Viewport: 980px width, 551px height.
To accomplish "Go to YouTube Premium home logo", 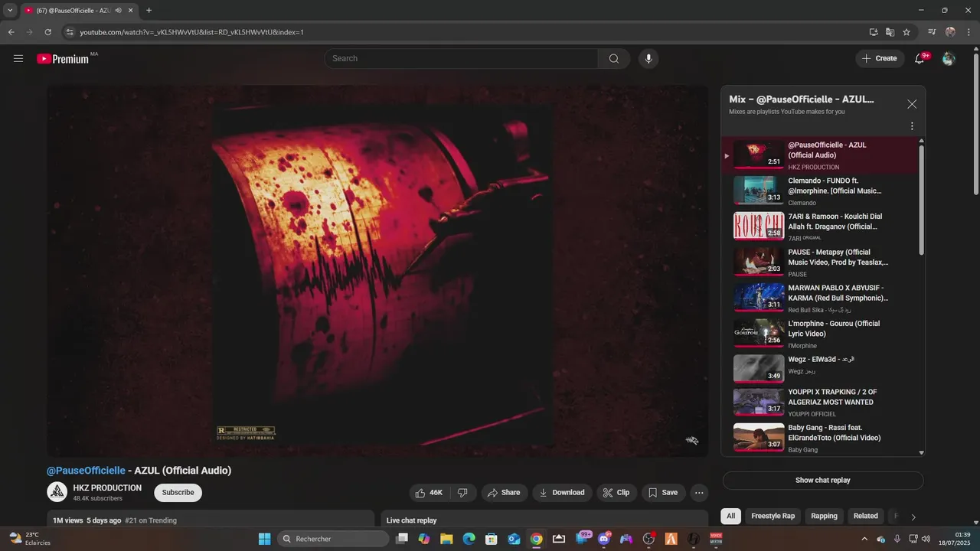I will [63, 58].
